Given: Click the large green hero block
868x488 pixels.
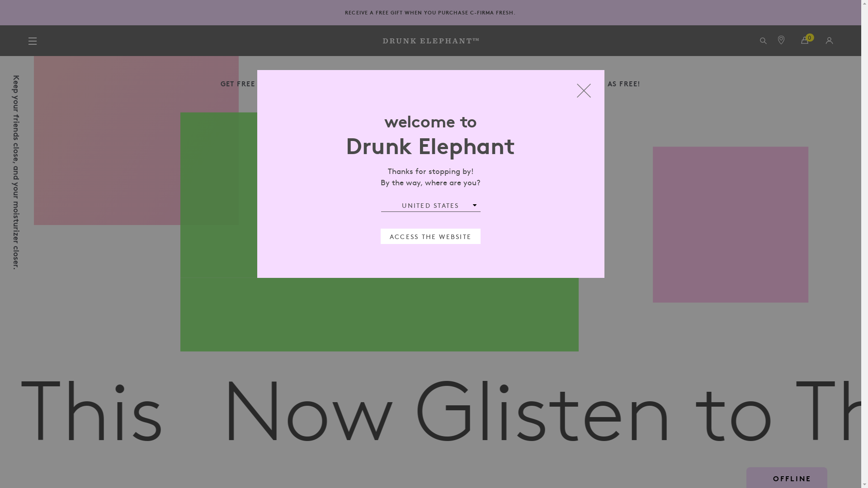Looking at the screenshot, I should click(379, 314).
